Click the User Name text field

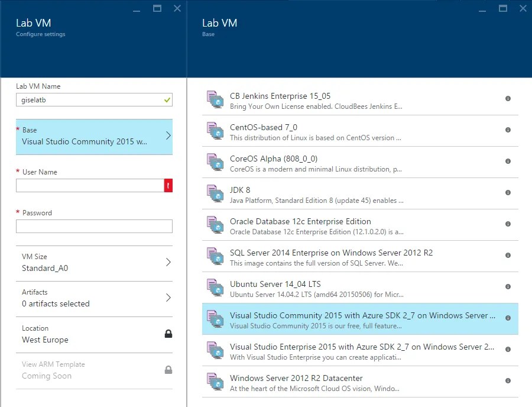point(90,186)
